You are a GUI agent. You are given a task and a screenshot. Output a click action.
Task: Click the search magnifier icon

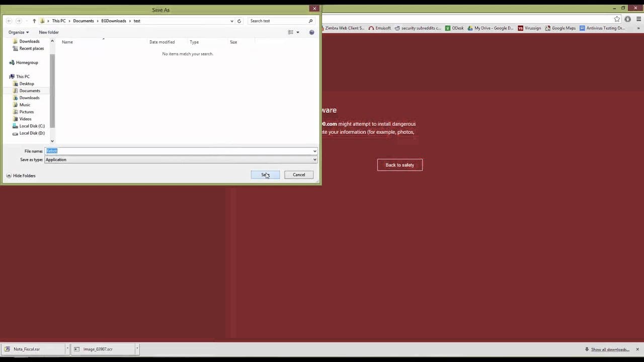pos(310,21)
